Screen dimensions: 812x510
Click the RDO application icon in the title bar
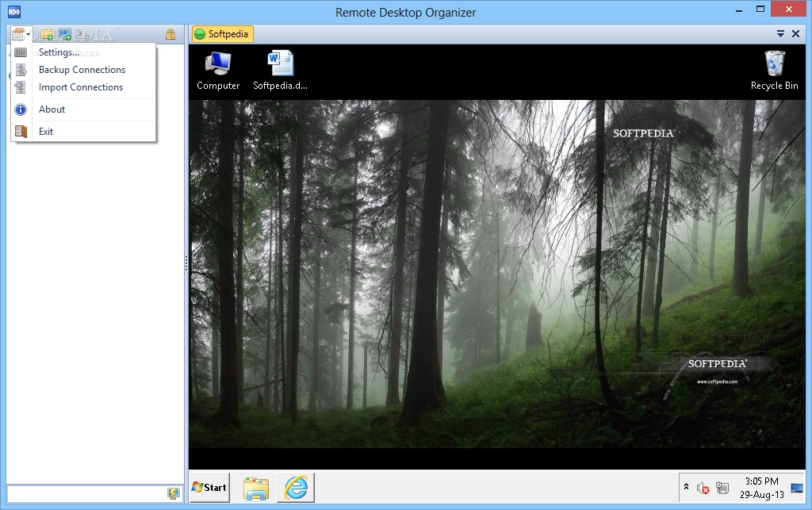point(14,11)
